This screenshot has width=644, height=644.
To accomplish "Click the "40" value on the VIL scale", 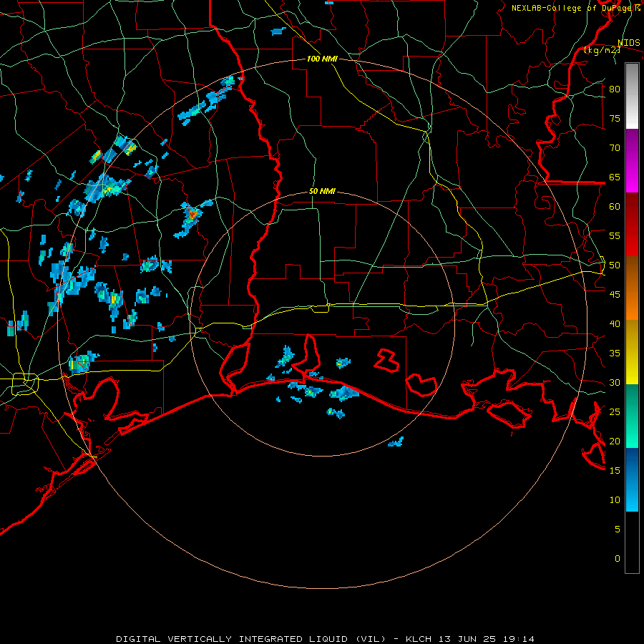I will tap(615, 324).
